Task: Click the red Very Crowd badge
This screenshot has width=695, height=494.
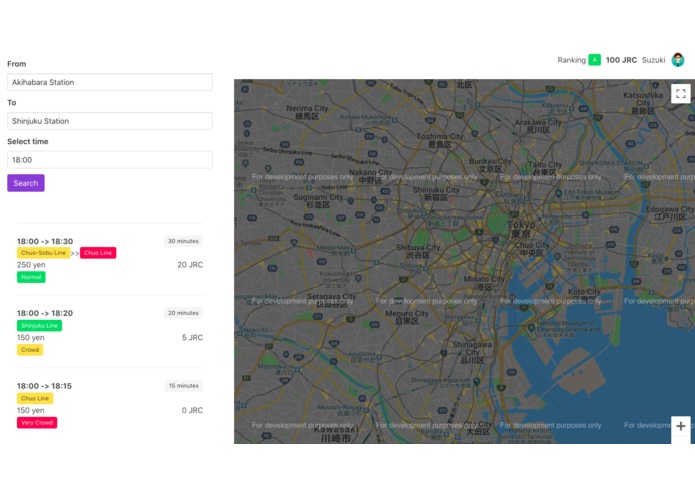Action: pyautogui.click(x=37, y=423)
